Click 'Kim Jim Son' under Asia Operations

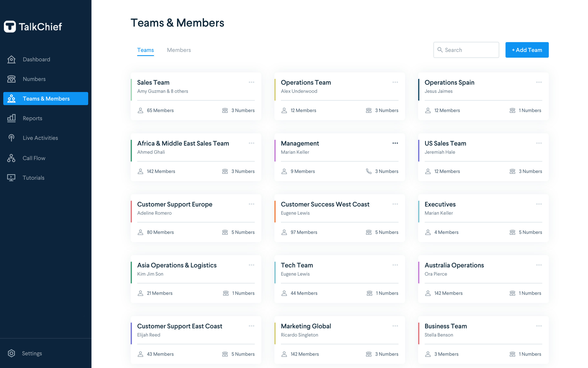pos(150,274)
